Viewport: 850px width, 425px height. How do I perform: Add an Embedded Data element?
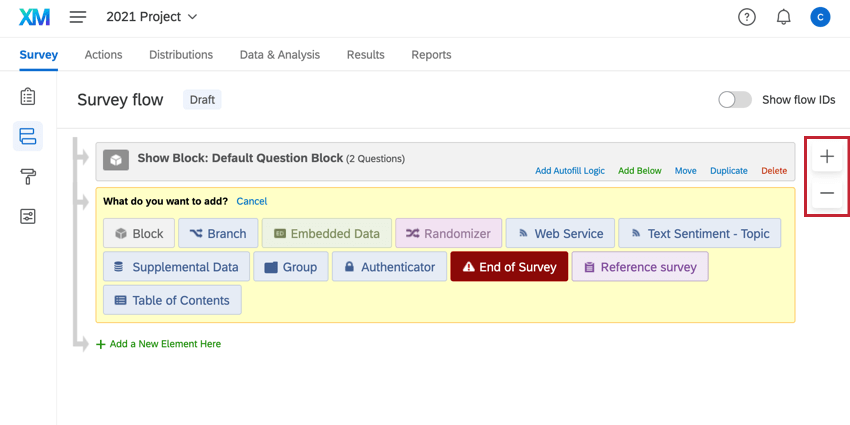tap(325, 234)
